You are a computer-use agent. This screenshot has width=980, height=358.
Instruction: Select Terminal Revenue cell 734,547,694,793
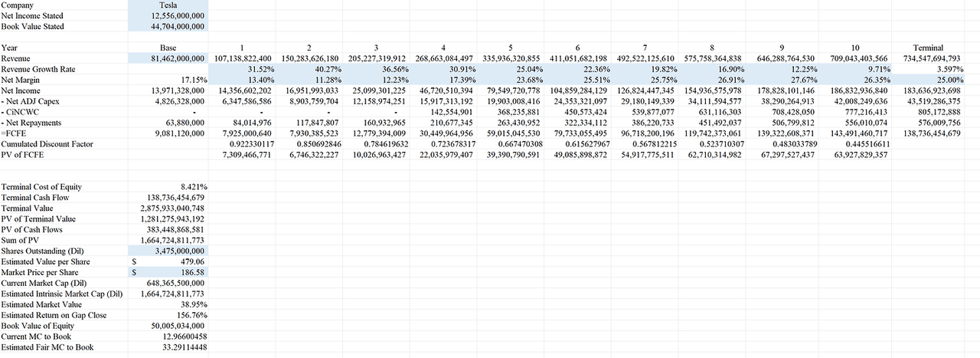928,58
